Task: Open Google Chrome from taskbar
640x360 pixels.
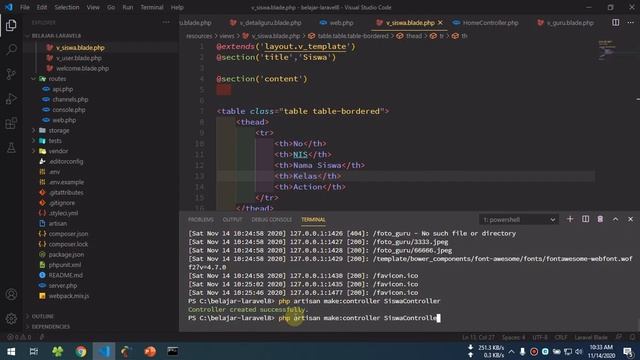Action: tap(80, 351)
